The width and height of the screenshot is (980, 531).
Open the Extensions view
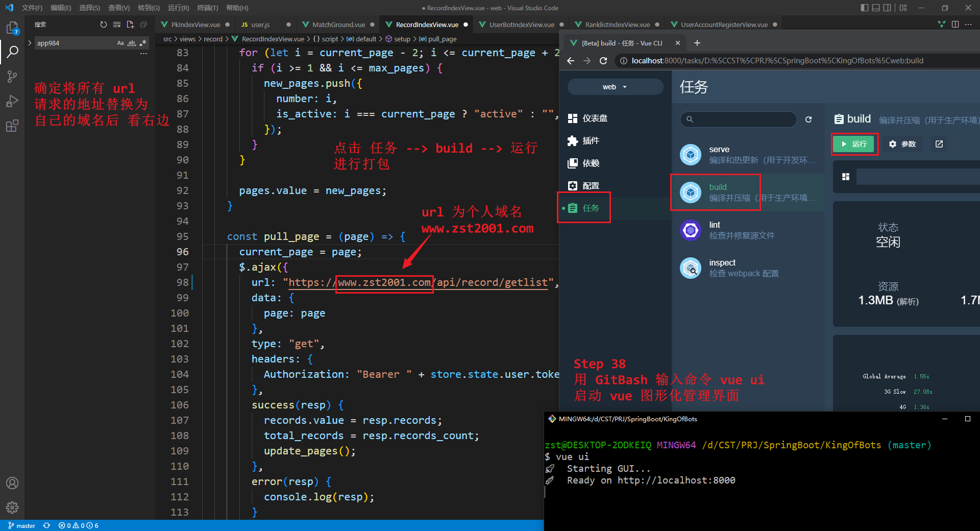(x=12, y=126)
